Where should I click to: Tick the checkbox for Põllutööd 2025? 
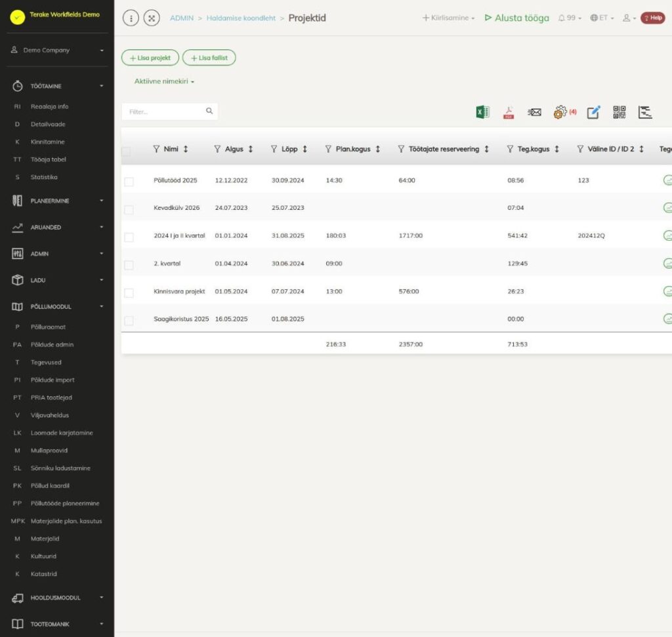[x=129, y=182]
